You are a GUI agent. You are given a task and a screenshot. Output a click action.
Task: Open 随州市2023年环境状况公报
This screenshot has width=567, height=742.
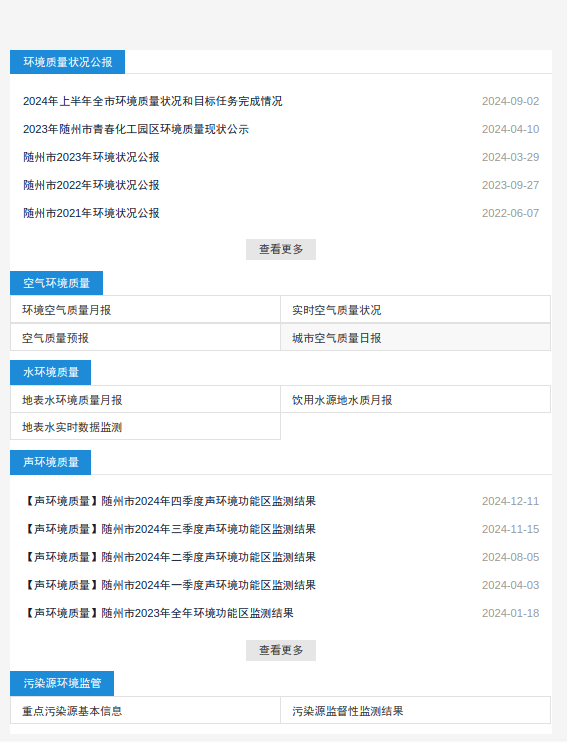click(x=91, y=157)
